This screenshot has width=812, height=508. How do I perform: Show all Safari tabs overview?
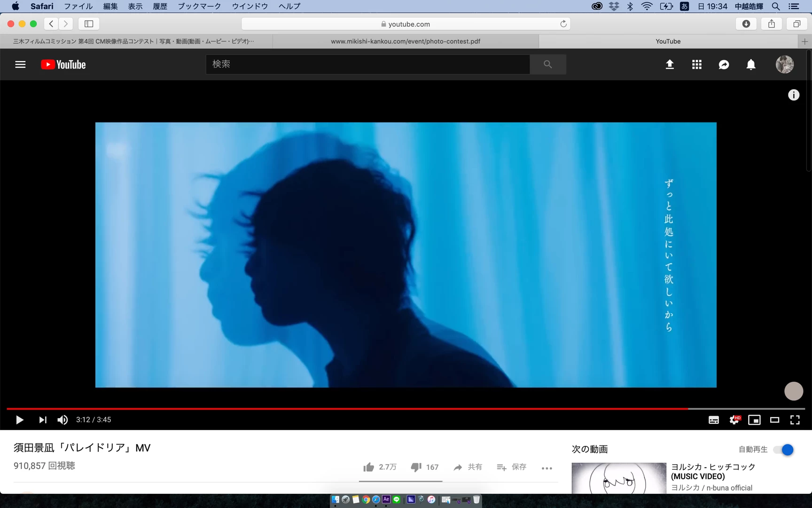click(x=797, y=24)
